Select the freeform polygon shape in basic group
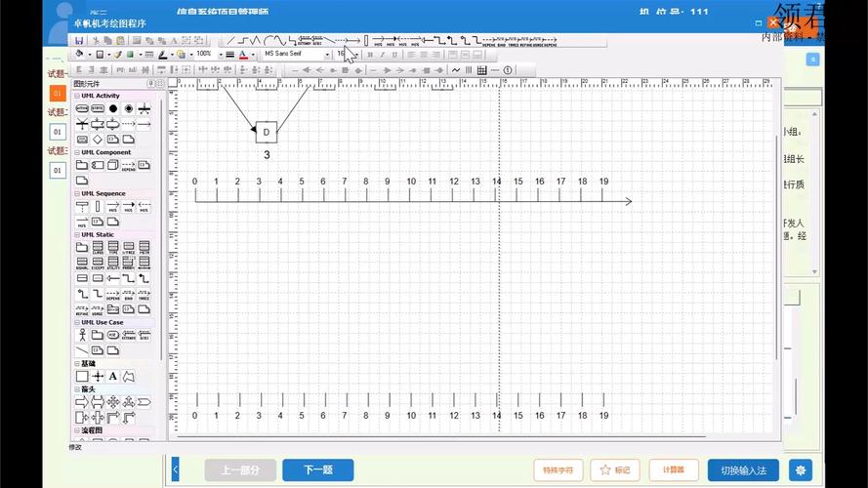868x488 pixels. 129,376
